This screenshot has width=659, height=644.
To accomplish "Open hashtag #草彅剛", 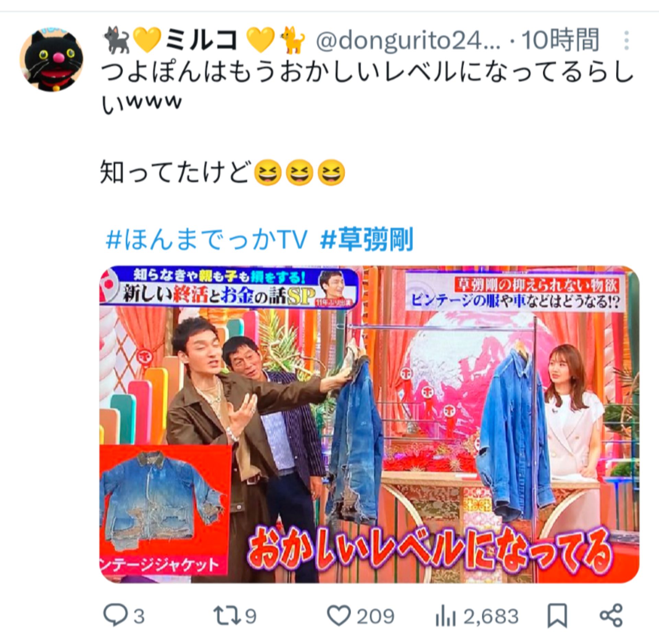I will tap(367, 239).
